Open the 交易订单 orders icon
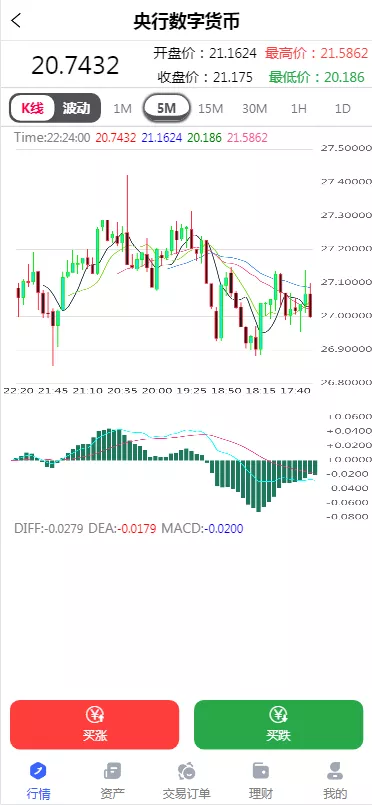 tap(186, 771)
